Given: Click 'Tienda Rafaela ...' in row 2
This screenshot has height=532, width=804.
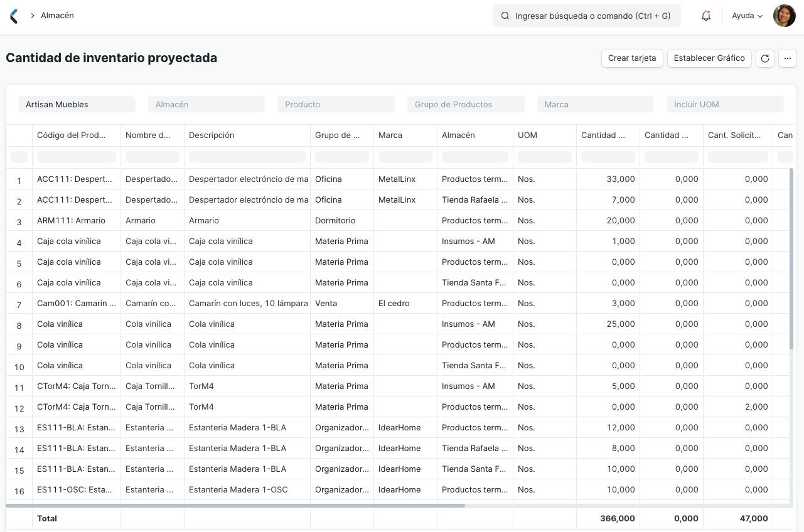Looking at the screenshot, I should point(475,200).
